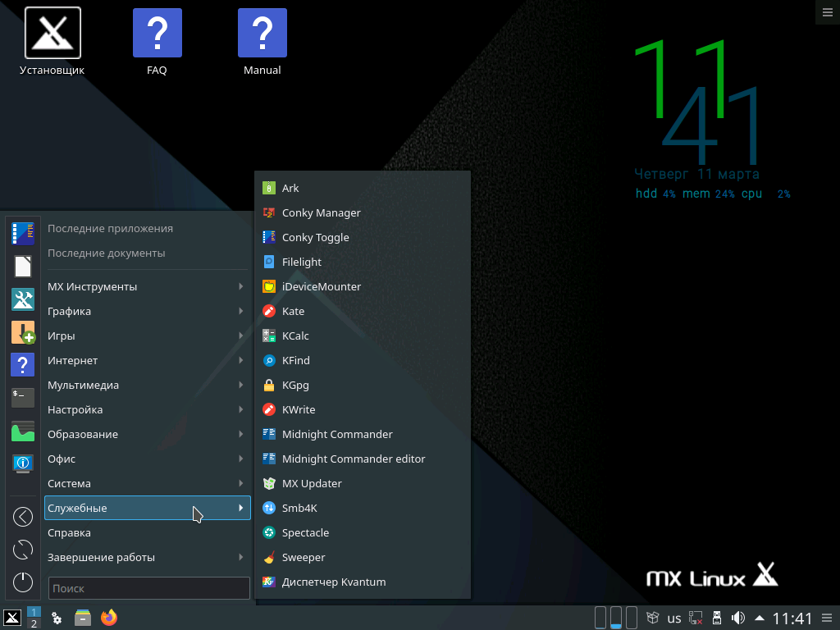Expand the Интернет submenu arrow
The width and height of the screenshot is (840, 630).
point(241,361)
